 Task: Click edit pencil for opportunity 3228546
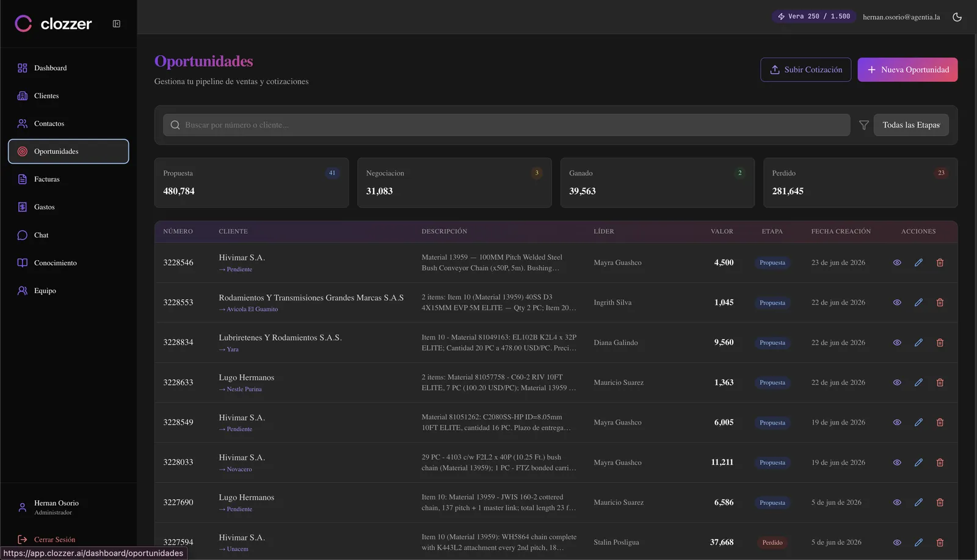(918, 263)
